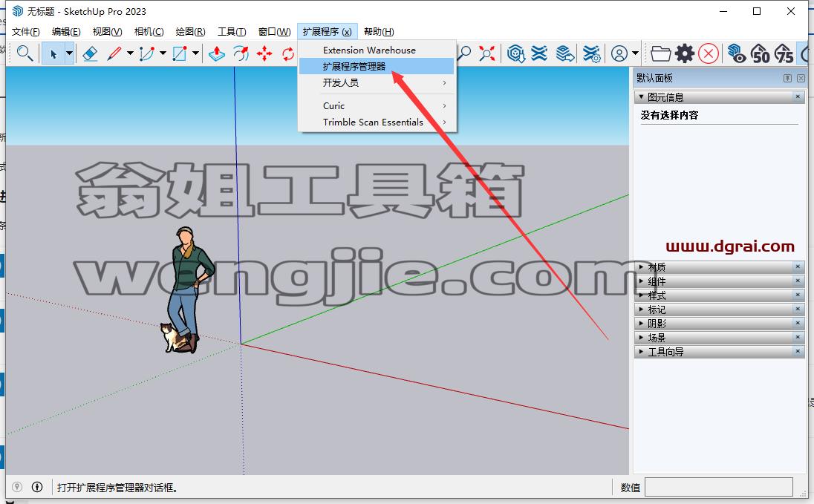Image resolution: width=814 pixels, height=504 pixels.
Task: Open the 相机(C) menu
Action: (149, 32)
